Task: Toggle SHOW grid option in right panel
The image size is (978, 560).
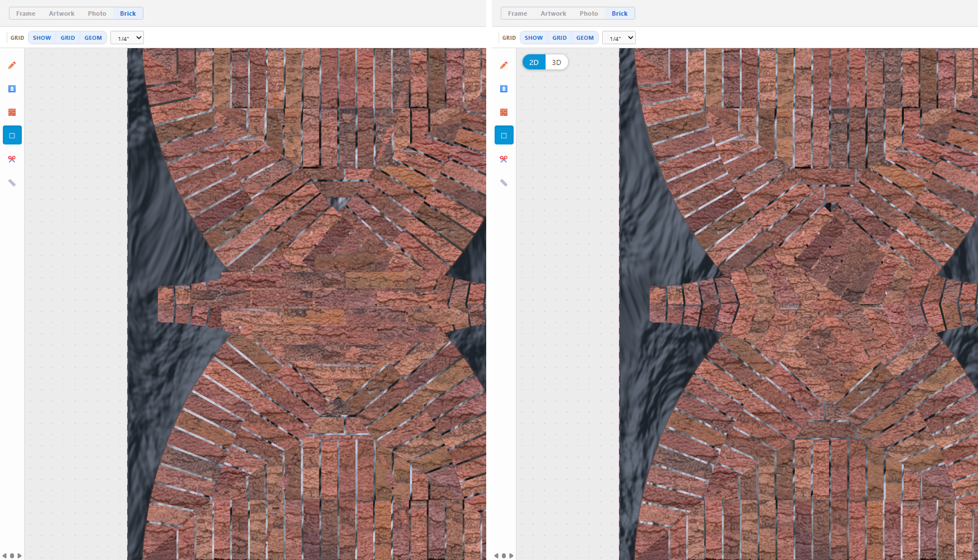Action: 534,38
